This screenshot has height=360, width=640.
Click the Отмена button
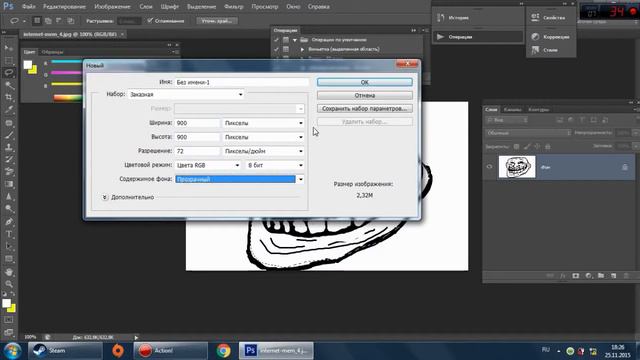point(364,95)
